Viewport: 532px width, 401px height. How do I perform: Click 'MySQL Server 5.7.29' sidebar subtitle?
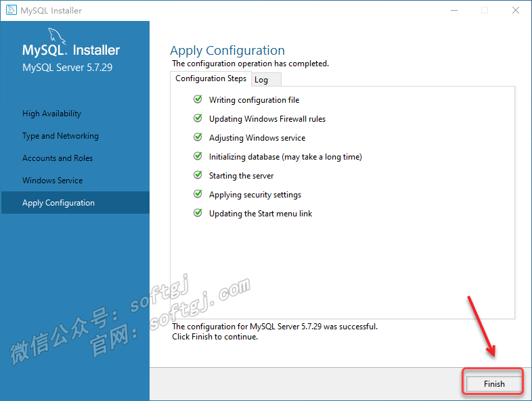tap(67, 68)
